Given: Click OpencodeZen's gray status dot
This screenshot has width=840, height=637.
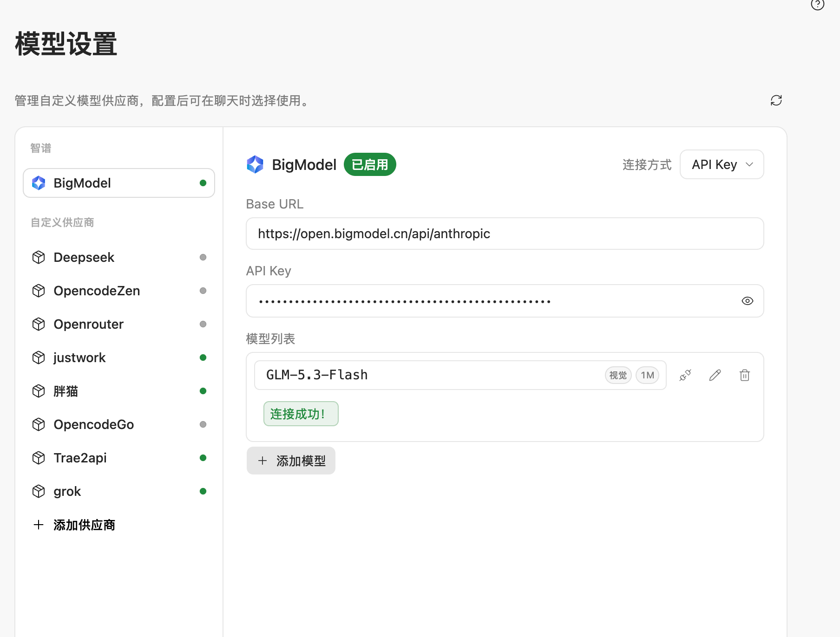Looking at the screenshot, I should 203,291.
